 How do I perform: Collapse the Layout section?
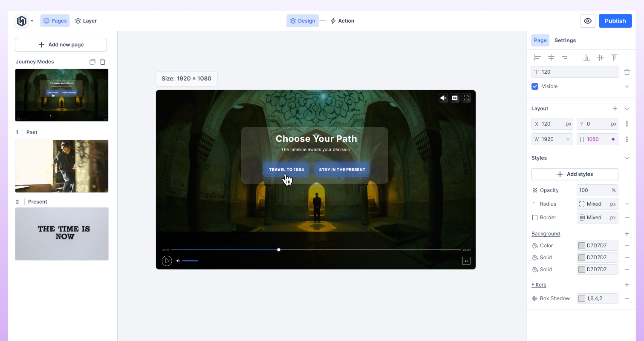coord(627,109)
